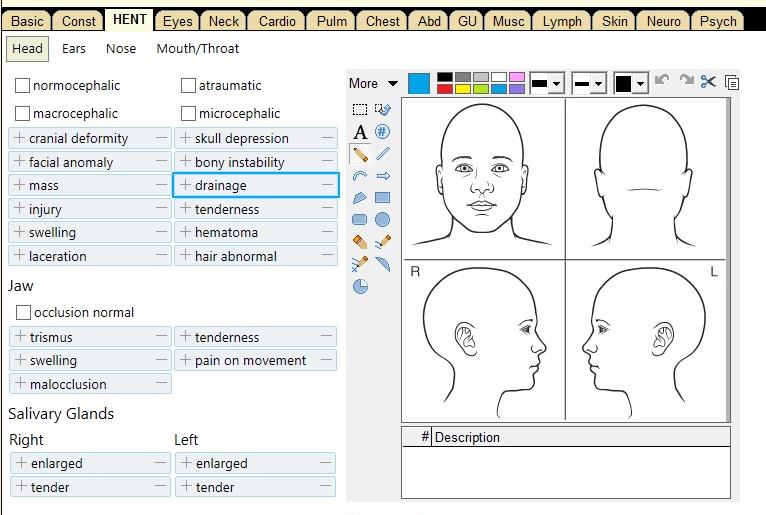Tick the occlusion normal checkbox

[x=23, y=313]
